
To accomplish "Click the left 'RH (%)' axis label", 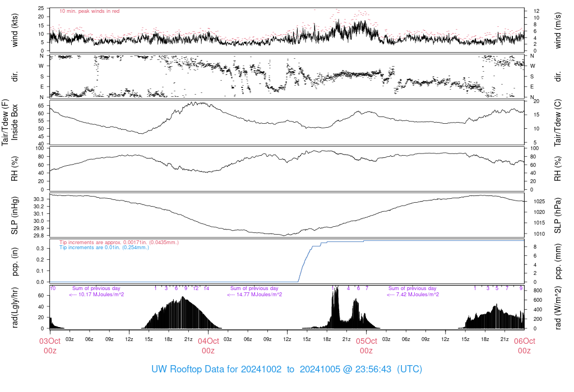I will [x=15, y=169].
